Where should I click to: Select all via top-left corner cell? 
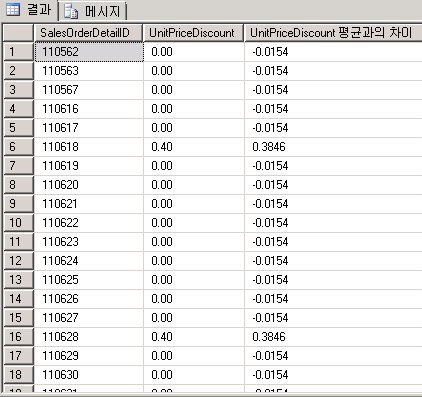coord(18,33)
